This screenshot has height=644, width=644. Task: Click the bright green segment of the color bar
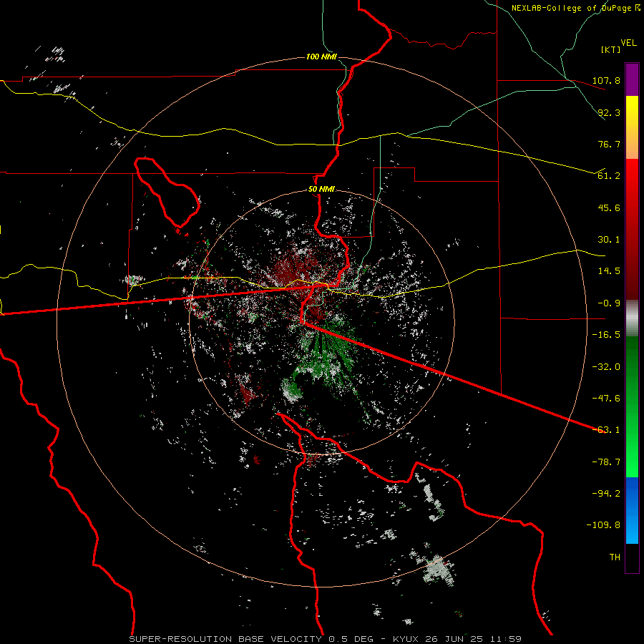pos(632,406)
